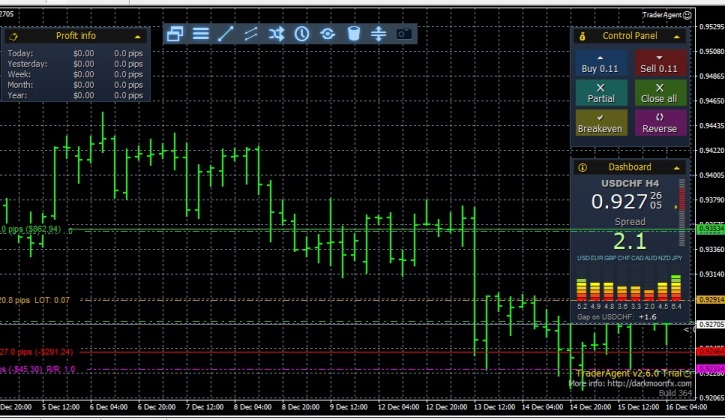Click the red stop loss line label
Image resolution: width=725 pixels, height=420 pixels.
coord(36,352)
